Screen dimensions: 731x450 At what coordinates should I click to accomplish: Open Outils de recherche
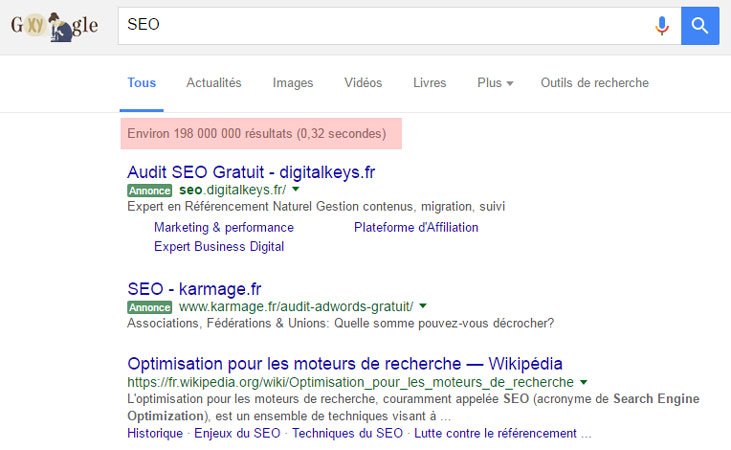(x=594, y=83)
